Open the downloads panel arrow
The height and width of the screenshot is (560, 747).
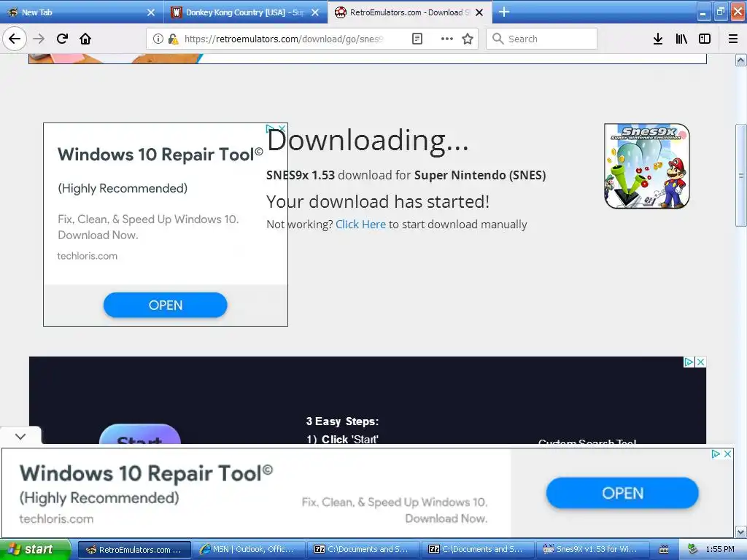point(658,39)
